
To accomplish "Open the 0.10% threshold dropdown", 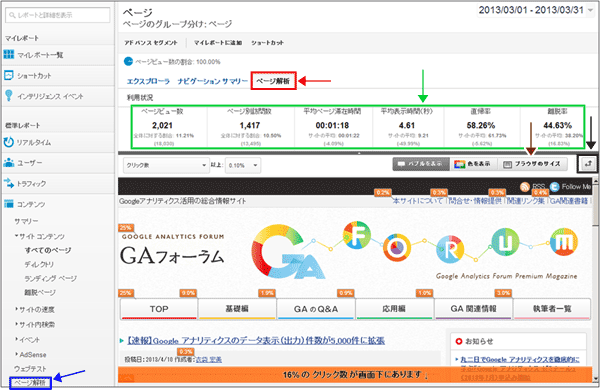I will tap(243, 165).
